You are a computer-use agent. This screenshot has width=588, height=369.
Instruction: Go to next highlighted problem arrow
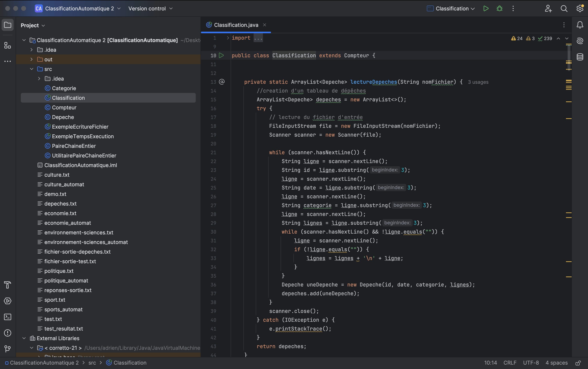pos(567,38)
